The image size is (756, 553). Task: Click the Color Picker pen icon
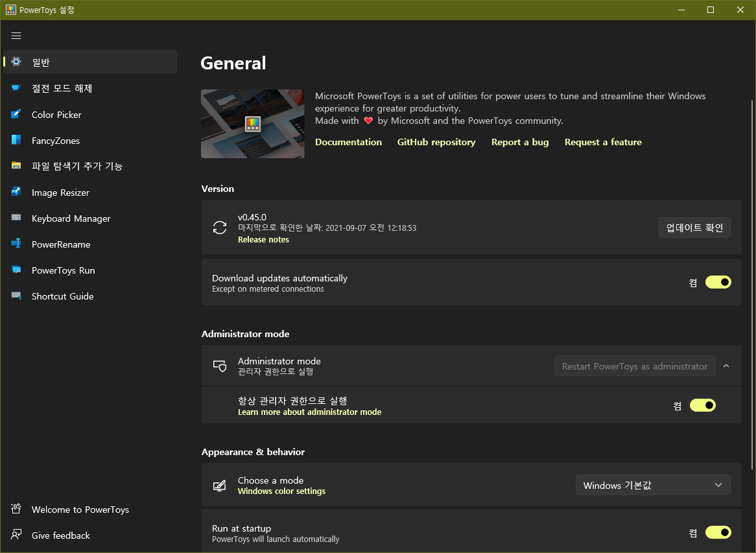click(x=16, y=114)
